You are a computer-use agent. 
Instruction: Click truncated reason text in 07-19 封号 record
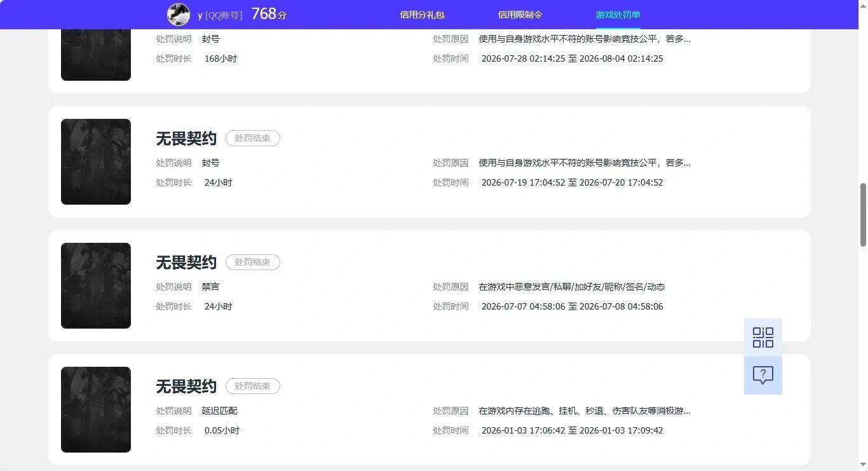pos(585,163)
